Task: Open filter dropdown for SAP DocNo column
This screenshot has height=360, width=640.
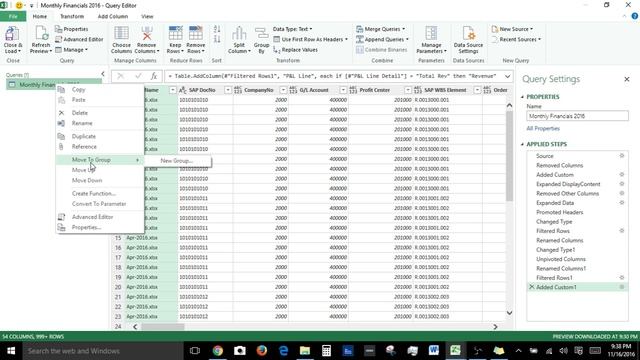Action: [228, 90]
